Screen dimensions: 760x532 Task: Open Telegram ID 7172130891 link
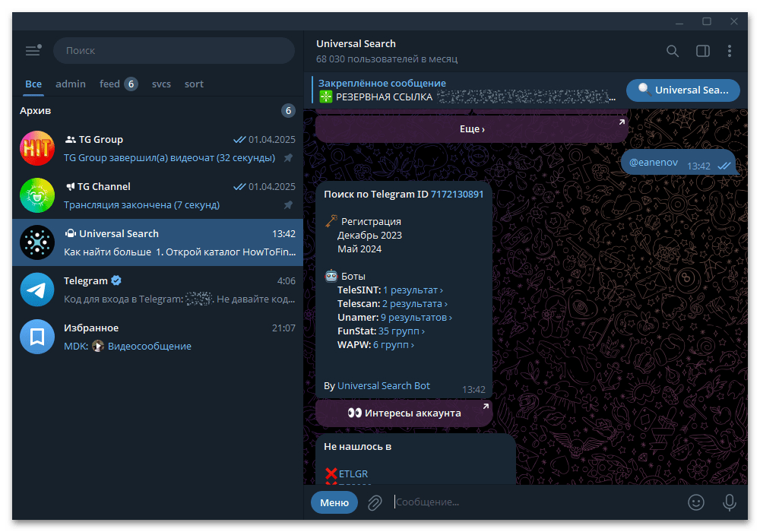click(457, 195)
